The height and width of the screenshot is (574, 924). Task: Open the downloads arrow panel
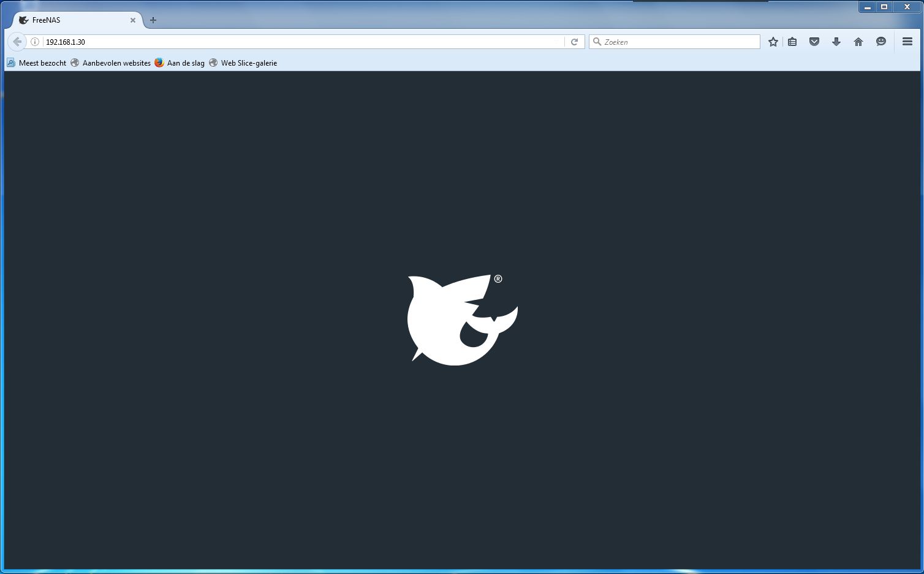coord(836,42)
